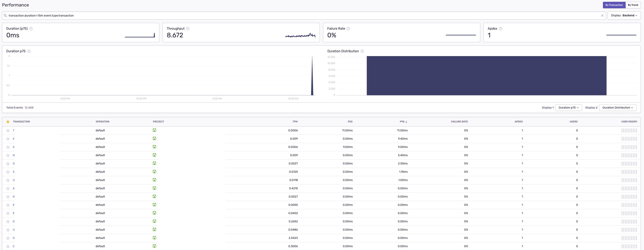Click project icon in the Ir transaction row
The image size is (644, 250).
[154, 138]
